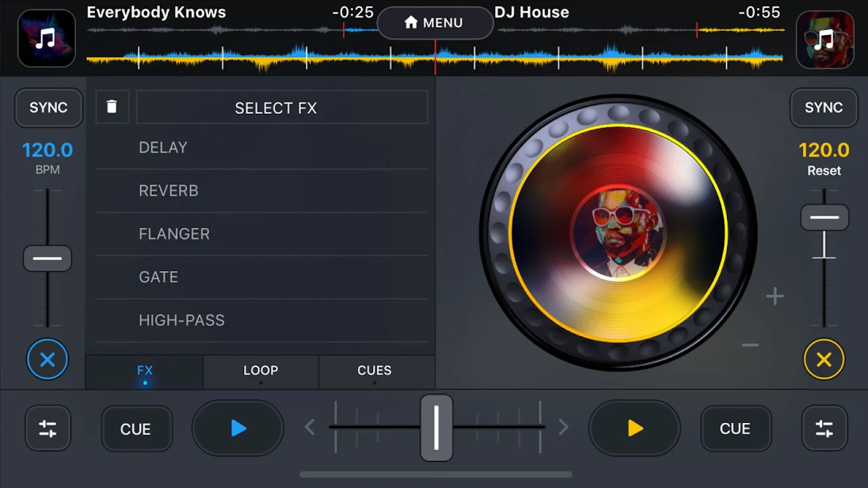Open the MENU button at the top
The width and height of the screenshot is (868, 488).
[434, 23]
